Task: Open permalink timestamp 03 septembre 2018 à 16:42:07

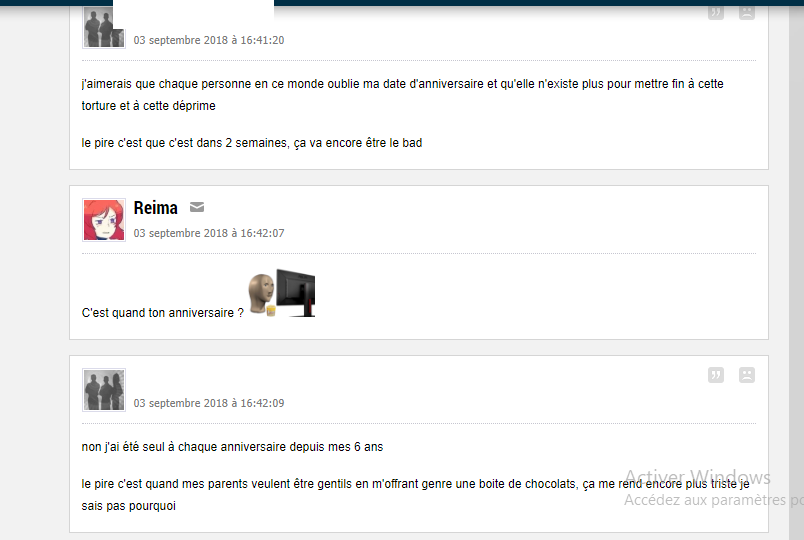Action: 209,233
